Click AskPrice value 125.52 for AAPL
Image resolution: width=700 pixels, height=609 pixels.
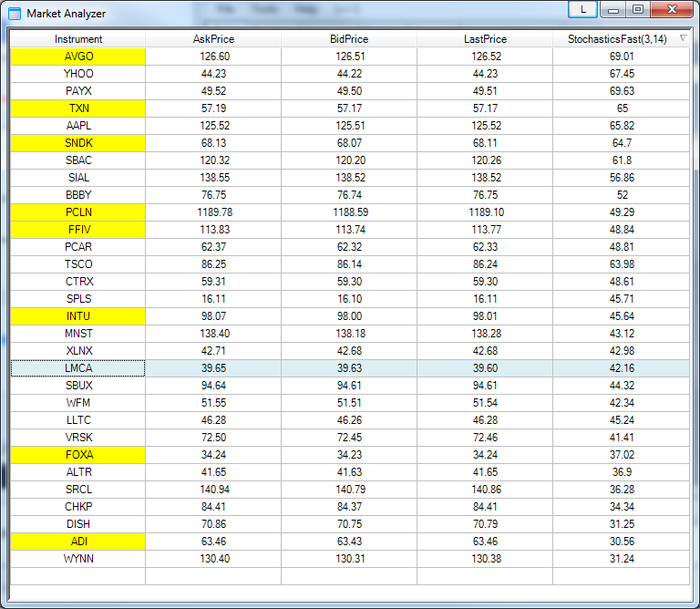pyautogui.click(x=215, y=126)
